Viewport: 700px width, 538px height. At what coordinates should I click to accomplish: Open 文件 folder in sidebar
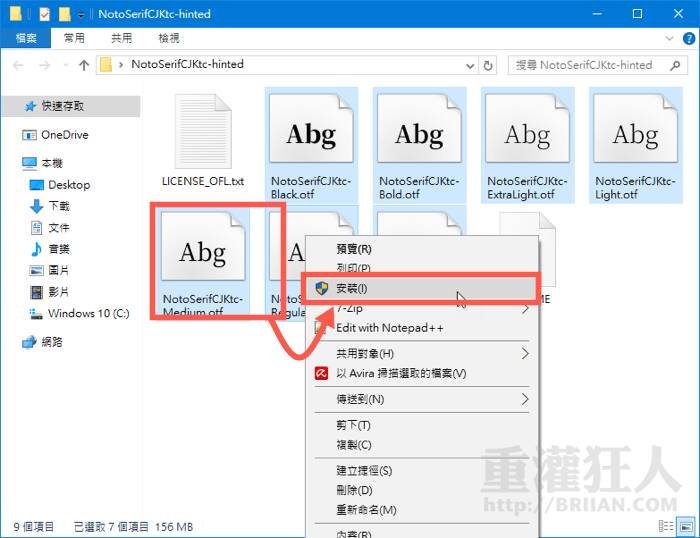tap(50, 228)
